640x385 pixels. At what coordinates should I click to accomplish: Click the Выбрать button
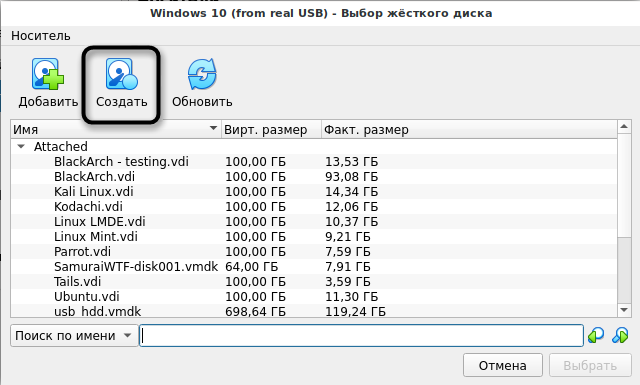590,365
